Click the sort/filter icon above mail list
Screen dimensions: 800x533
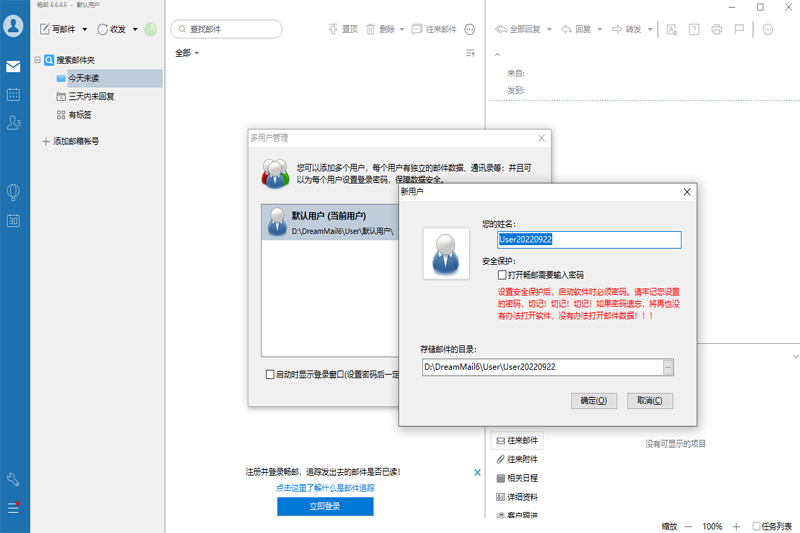click(470, 53)
